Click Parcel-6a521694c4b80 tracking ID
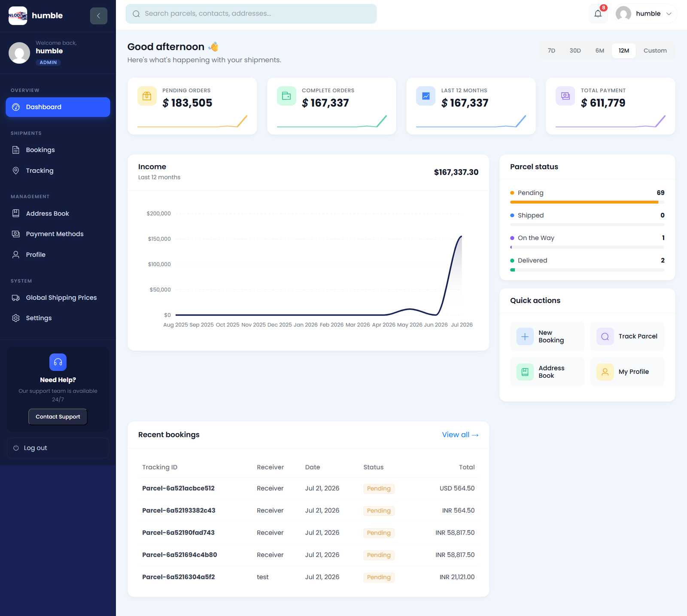The image size is (687, 616). click(x=179, y=555)
